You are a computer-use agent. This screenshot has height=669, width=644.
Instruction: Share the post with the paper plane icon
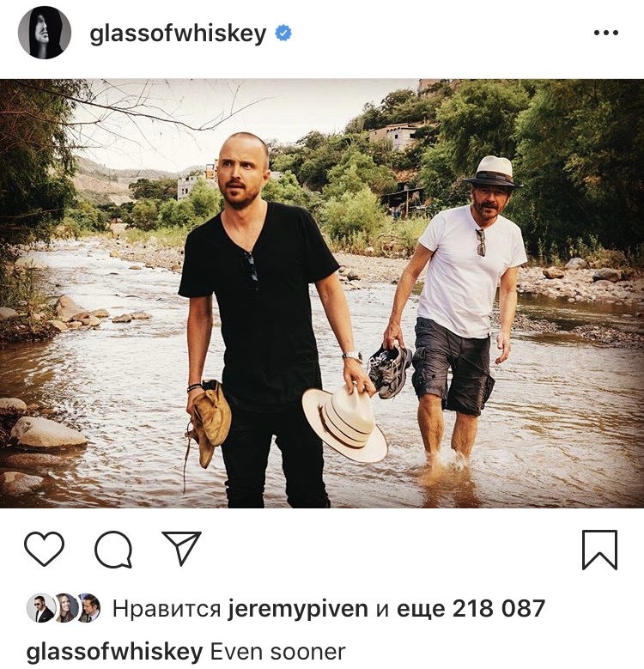182,548
